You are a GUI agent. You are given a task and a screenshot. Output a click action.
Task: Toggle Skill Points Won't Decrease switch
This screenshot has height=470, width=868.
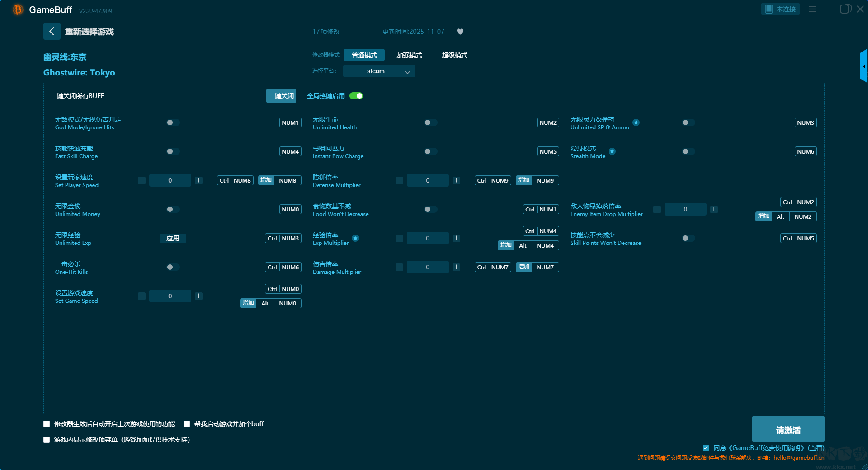point(688,238)
